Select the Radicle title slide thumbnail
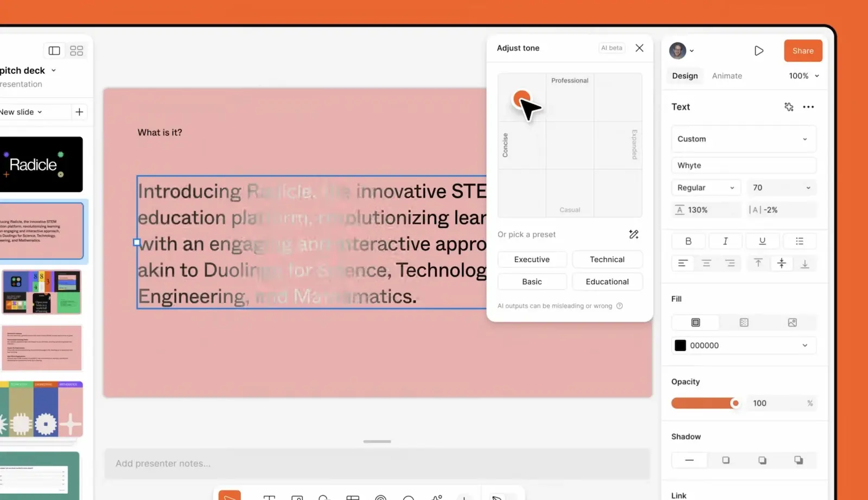This screenshot has width=868, height=500. point(41,164)
